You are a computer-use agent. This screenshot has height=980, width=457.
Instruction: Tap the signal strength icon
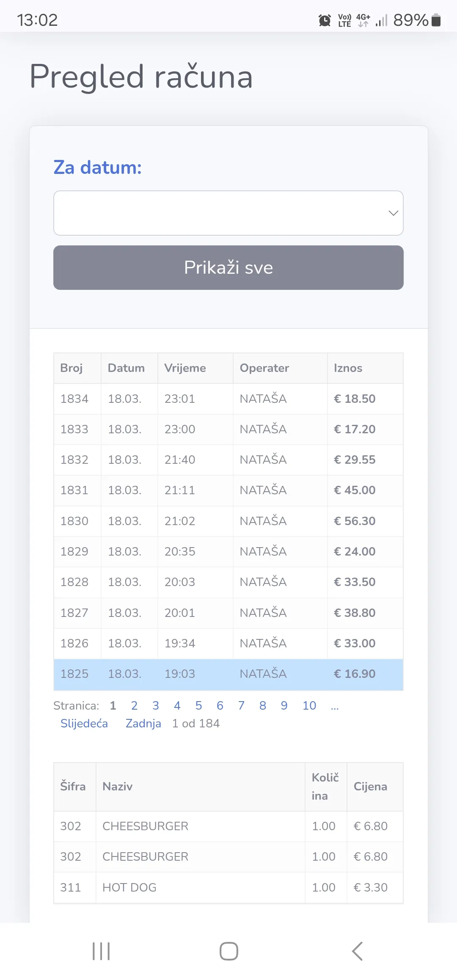381,20
